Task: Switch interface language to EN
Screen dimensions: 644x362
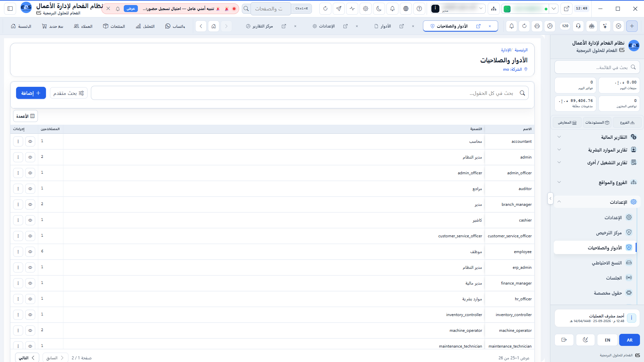Action: click(x=607, y=340)
